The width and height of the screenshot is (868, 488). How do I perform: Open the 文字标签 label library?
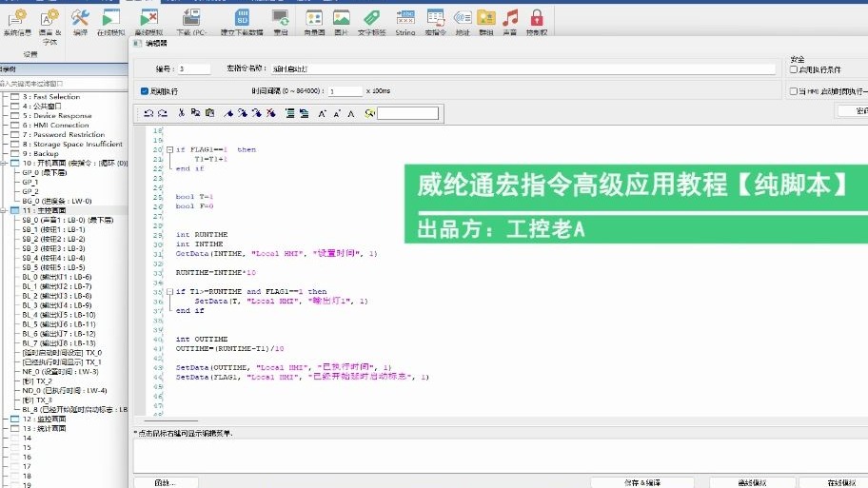(371, 22)
